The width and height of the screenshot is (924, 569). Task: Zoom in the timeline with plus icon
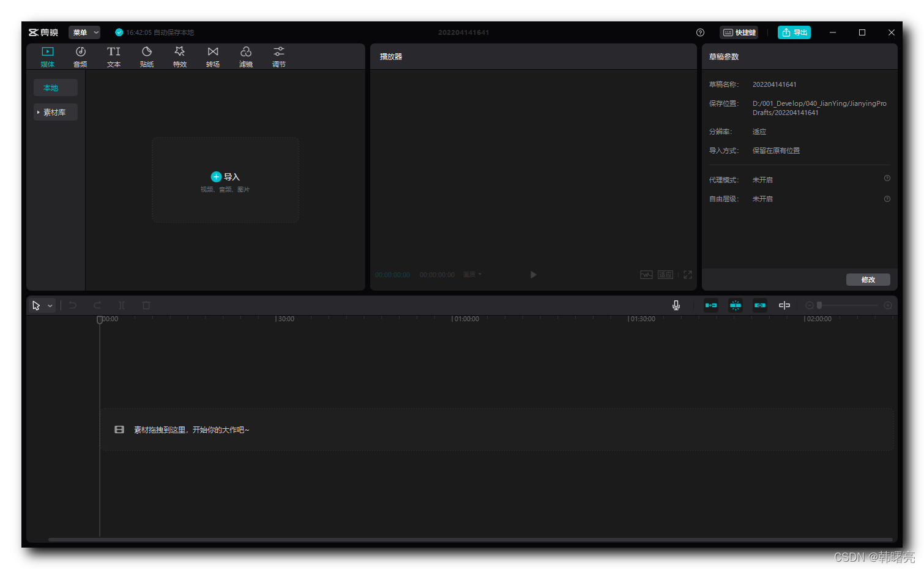pyautogui.click(x=888, y=305)
